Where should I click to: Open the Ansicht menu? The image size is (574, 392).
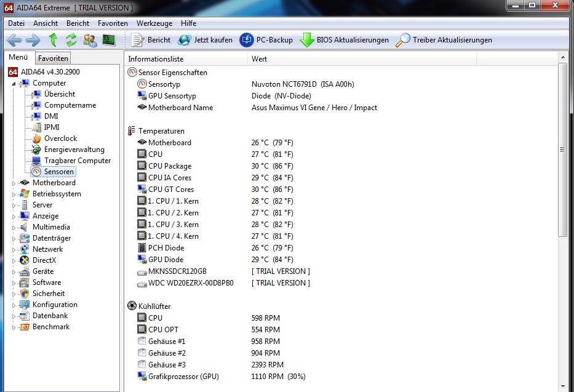(46, 23)
